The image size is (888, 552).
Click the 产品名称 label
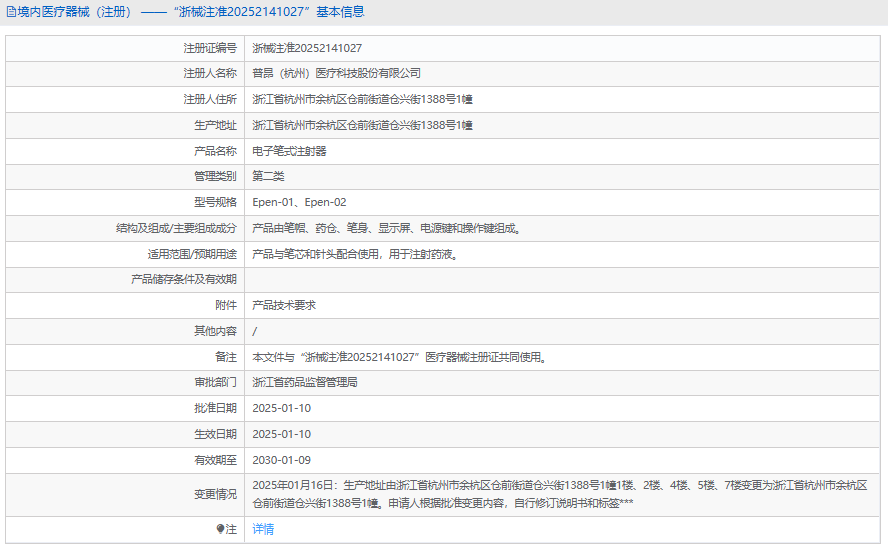click(215, 151)
